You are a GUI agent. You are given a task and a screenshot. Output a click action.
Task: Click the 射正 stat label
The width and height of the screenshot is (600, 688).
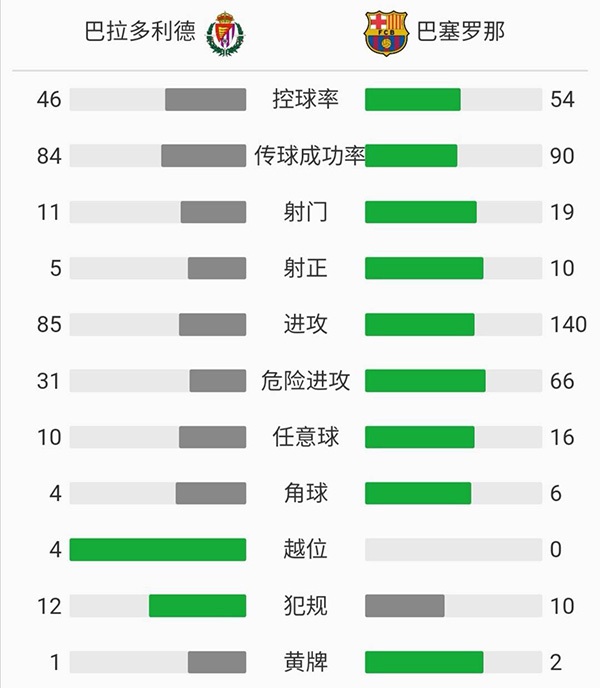point(305,268)
